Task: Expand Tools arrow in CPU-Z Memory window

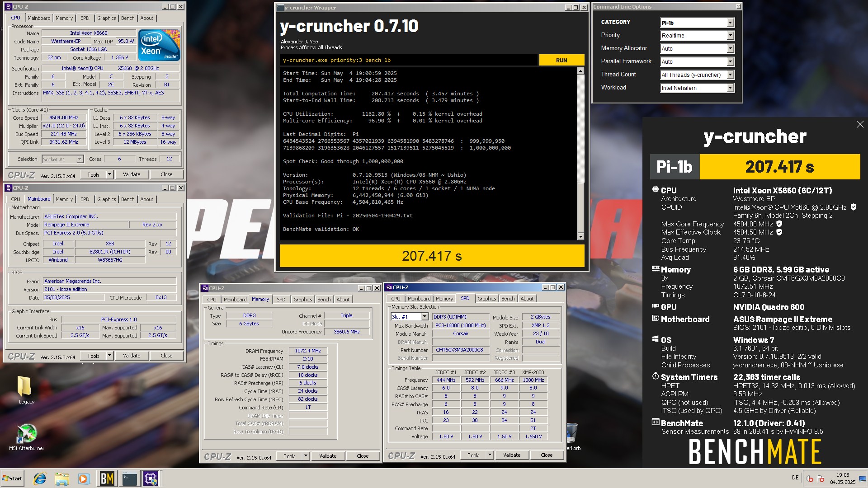Action: pos(305,456)
